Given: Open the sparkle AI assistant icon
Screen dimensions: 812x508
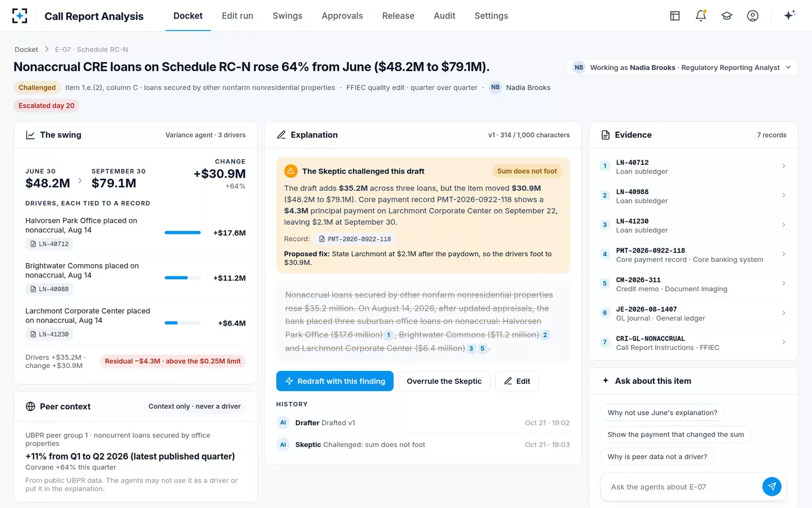Looking at the screenshot, I should coord(789,15).
